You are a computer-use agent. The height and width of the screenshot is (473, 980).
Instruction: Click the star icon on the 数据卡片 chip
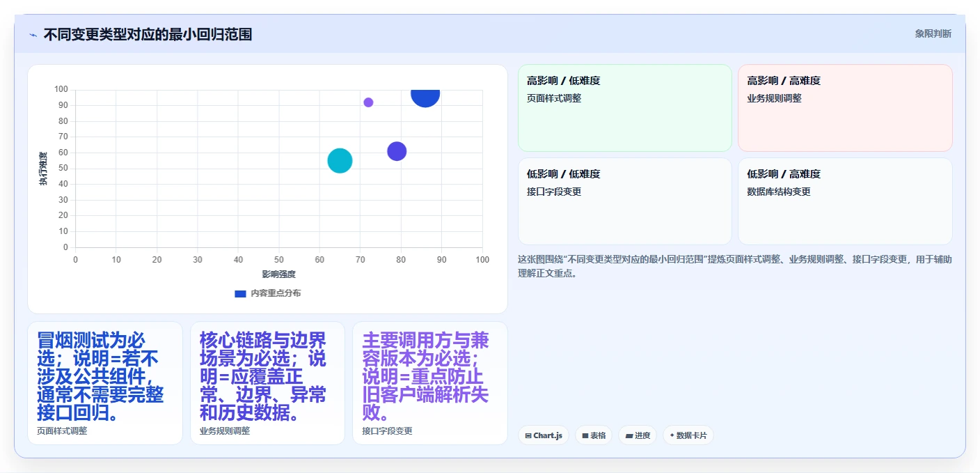pos(672,435)
